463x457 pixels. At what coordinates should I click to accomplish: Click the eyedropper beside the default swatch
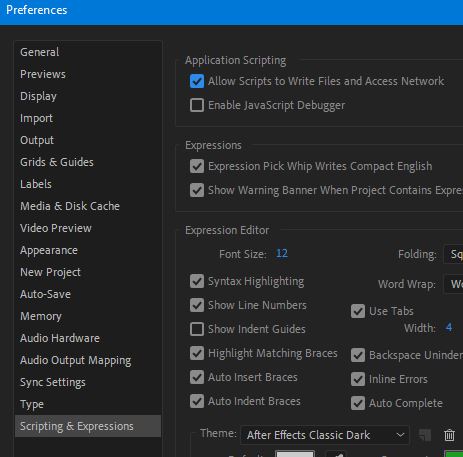pyautogui.click(x=337, y=454)
